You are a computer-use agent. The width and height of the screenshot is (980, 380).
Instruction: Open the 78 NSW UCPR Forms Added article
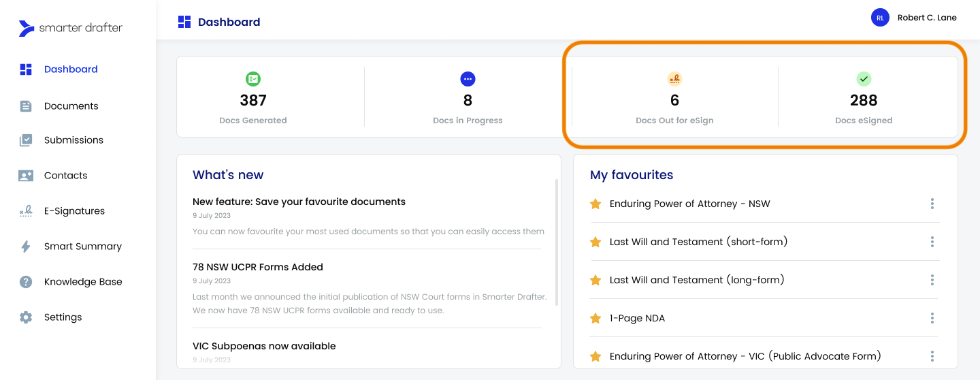click(258, 267)
